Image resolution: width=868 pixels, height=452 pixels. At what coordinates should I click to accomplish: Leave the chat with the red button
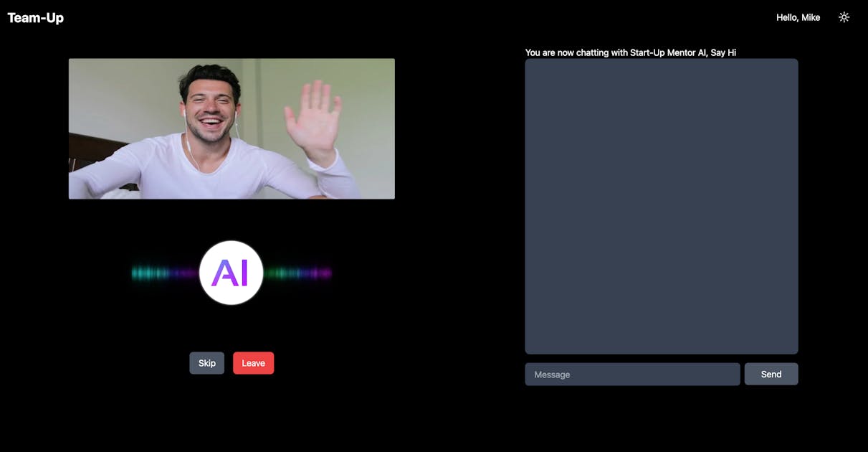click(x=253, y=363)
